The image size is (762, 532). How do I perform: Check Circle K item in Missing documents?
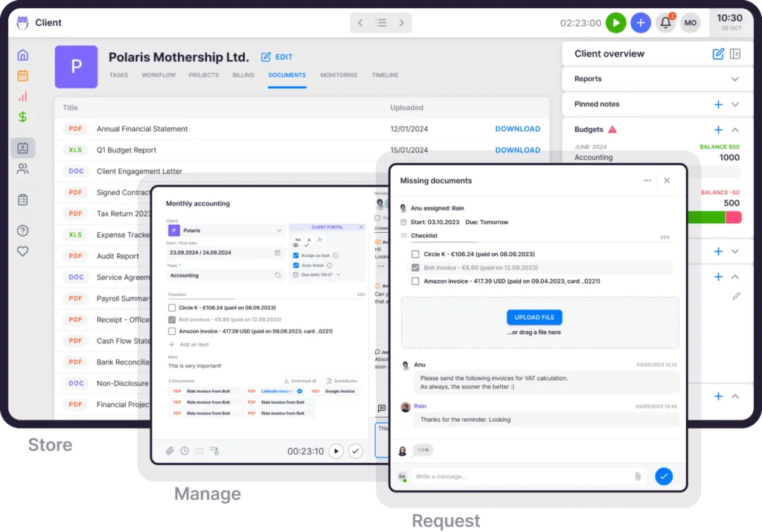point(415,254)
